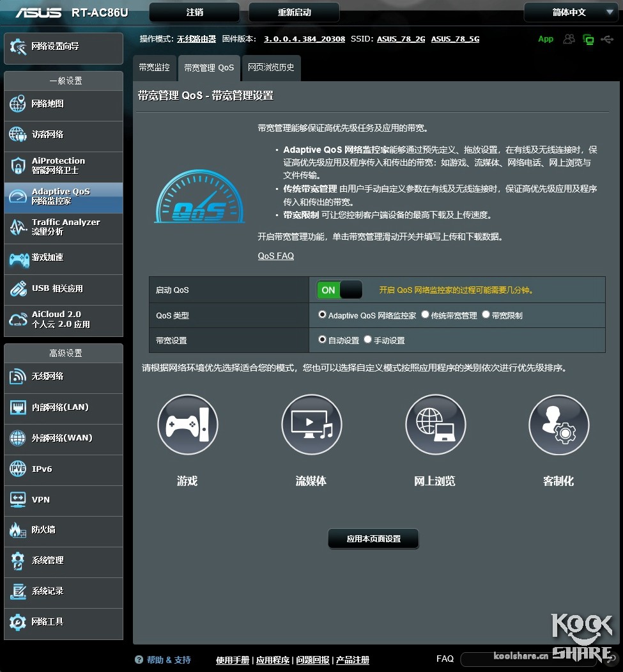Open the 无线网络 wireless icon
The height and width of the screenshot is (672, 623).
17,377
